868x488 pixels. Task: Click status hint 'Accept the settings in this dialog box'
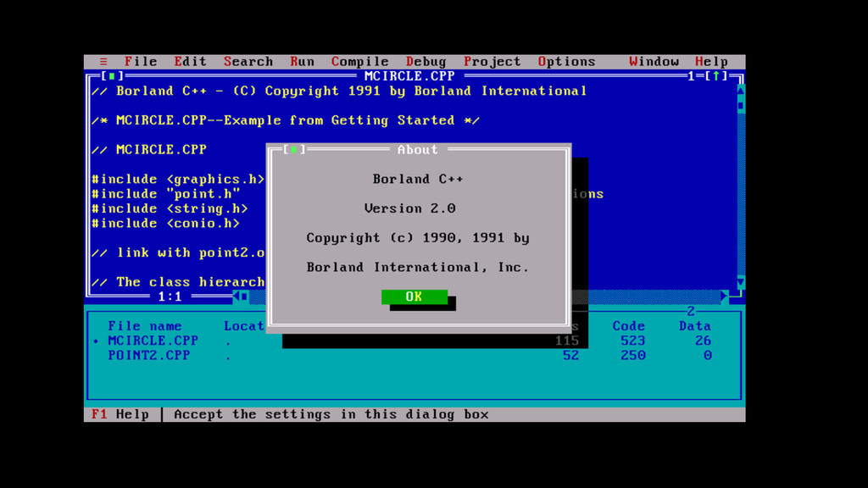(331, 414)
